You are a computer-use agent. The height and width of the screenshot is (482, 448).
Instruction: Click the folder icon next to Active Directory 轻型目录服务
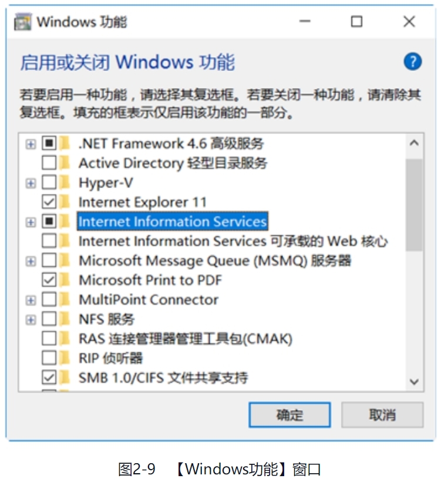tap(65, 163)
